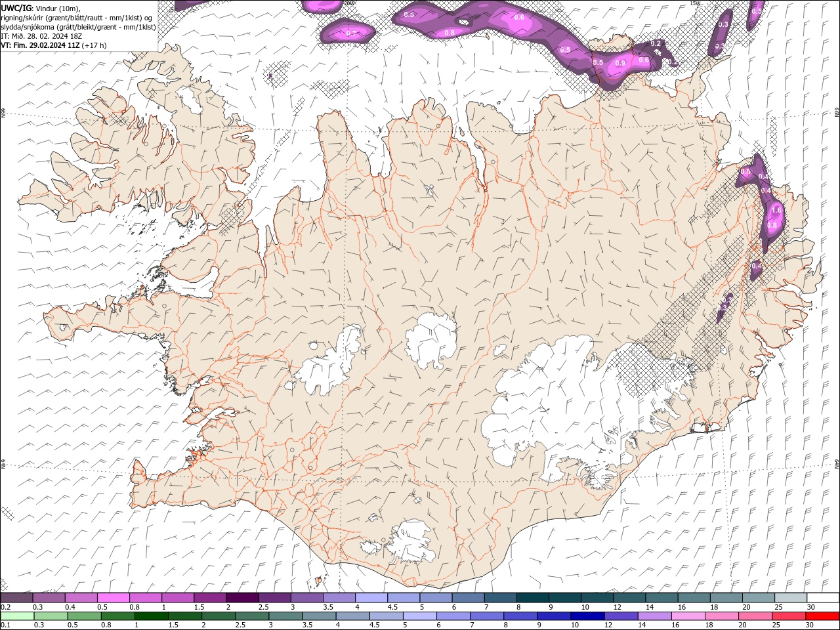Click the '0.9' snowfall value on north coast
The width and height of the screenshot is (840, 630).
click(620, 64)
